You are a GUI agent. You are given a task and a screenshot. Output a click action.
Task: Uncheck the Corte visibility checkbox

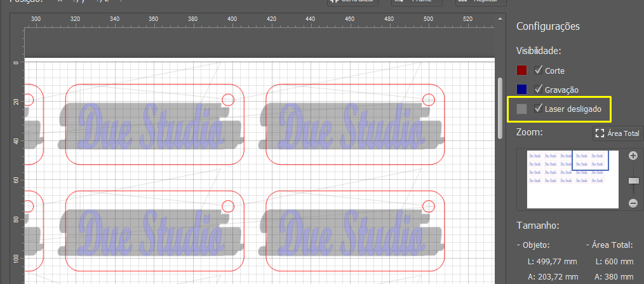(538, 70)
